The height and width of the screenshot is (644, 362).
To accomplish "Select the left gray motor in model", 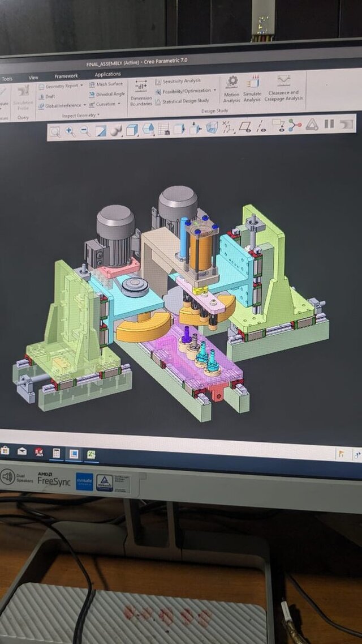I will [x=115, y=235].
